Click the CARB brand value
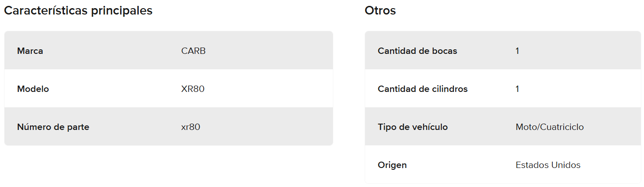The height and width of the screenshot is (187, 644). [x=193, y=51]
